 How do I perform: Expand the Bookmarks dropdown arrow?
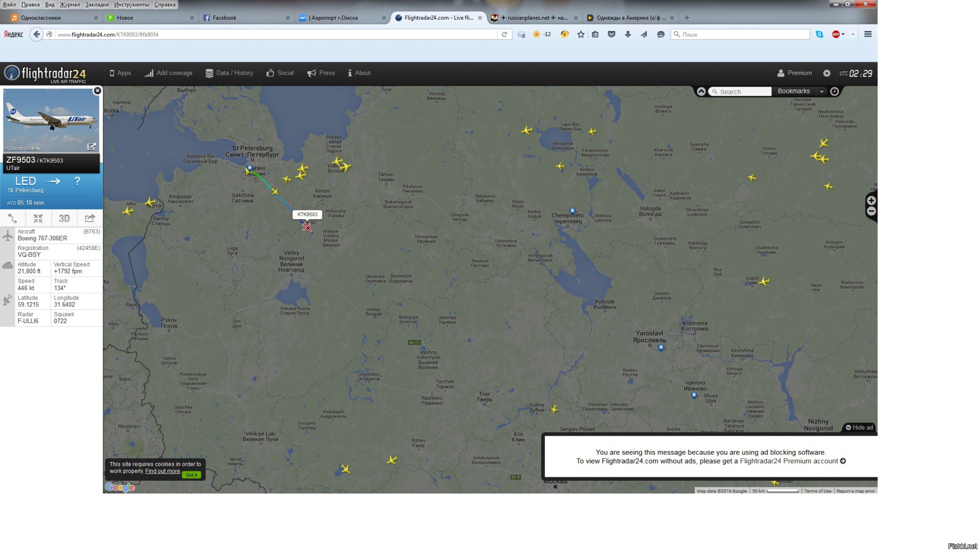pos(822,91)
